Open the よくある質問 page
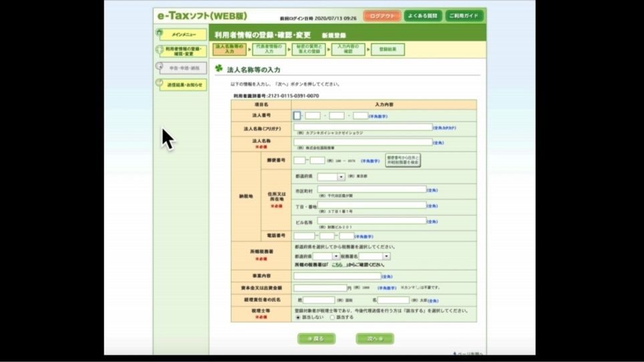This screenshot has height=362, width=644. [422, 16]
